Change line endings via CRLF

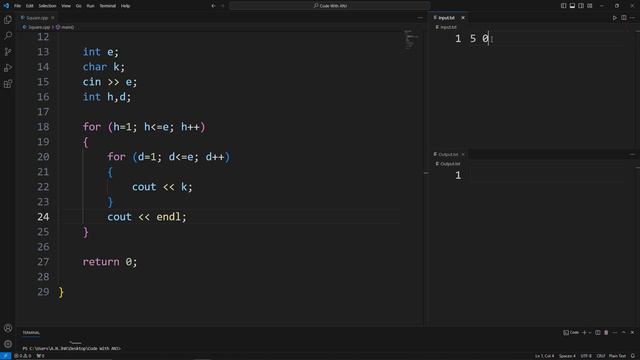(x=601, y=356)
